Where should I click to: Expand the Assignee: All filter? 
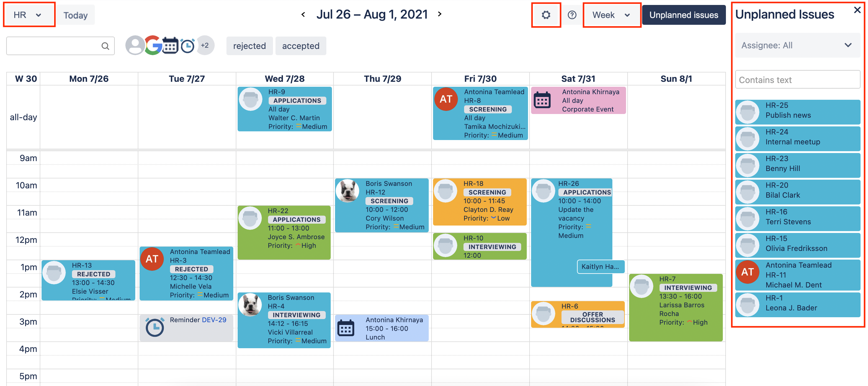[797, 46]
